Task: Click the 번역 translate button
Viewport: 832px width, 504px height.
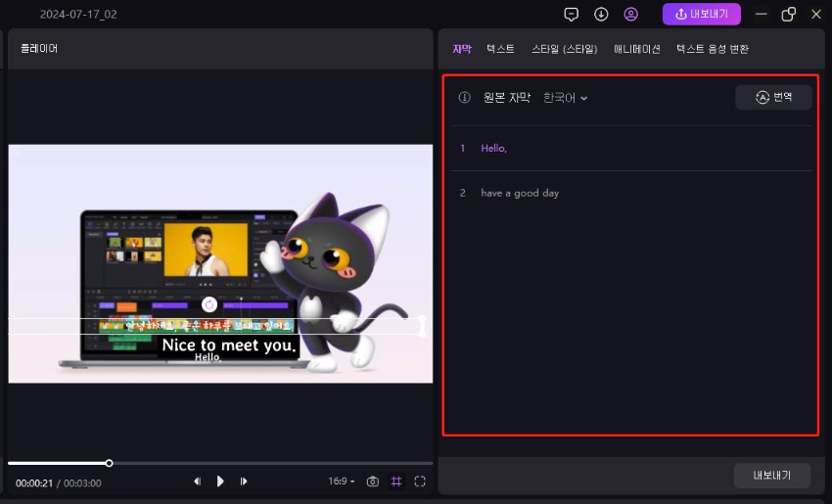Action: 773,97
